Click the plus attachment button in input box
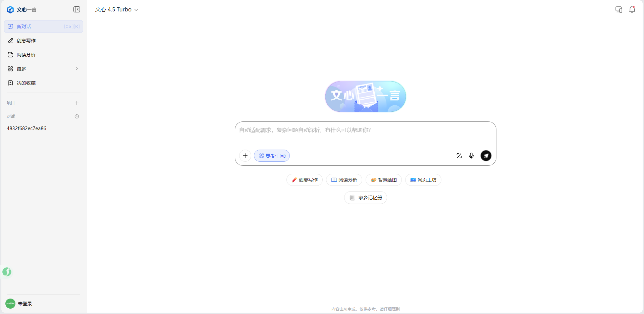The width and height of the screenshot is (644, 314). (245, 156)
